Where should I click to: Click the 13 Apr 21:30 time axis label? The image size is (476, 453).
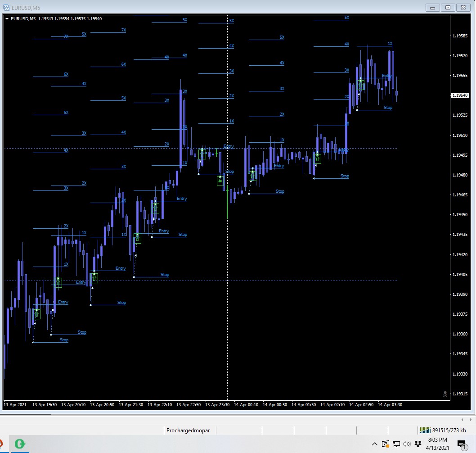click(131, 405)
